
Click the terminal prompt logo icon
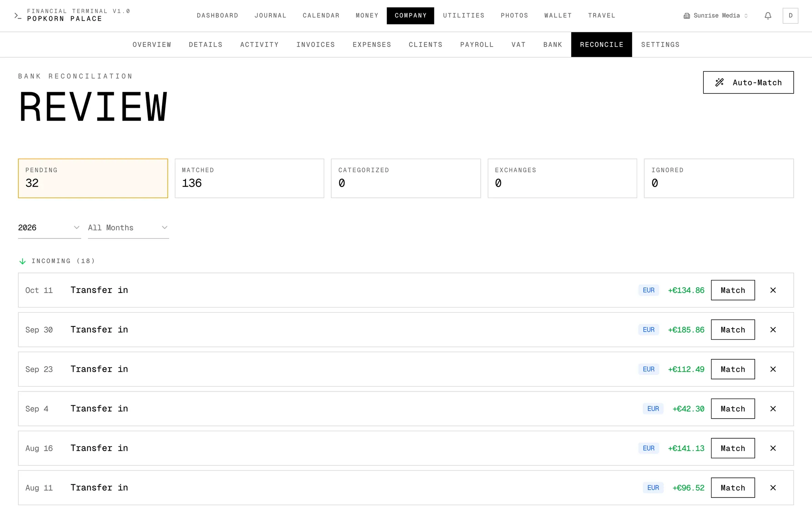point(18,16)
